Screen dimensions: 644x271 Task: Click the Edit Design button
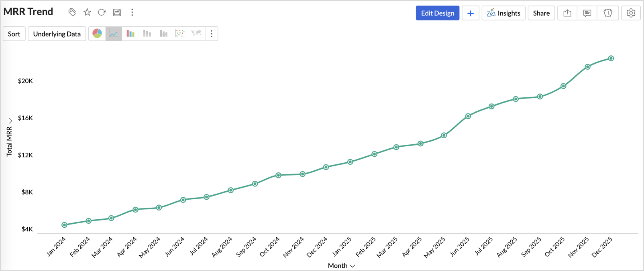[x=437, y=13]
